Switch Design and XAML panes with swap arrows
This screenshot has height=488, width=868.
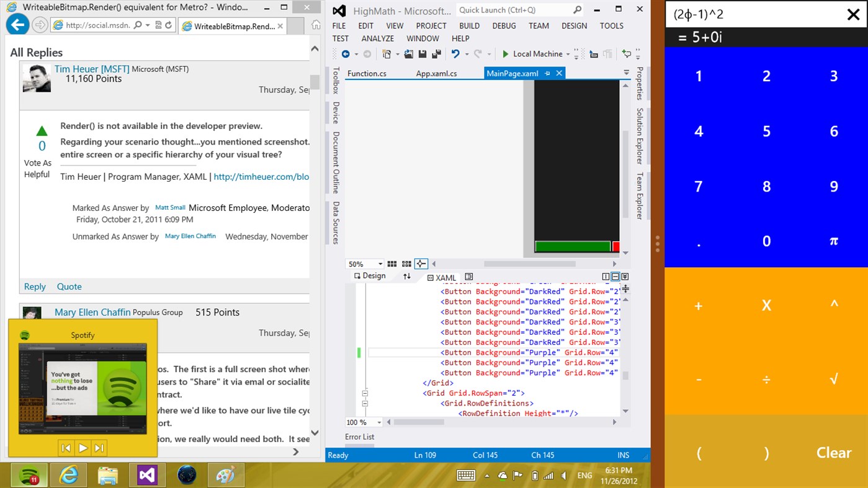407,276
